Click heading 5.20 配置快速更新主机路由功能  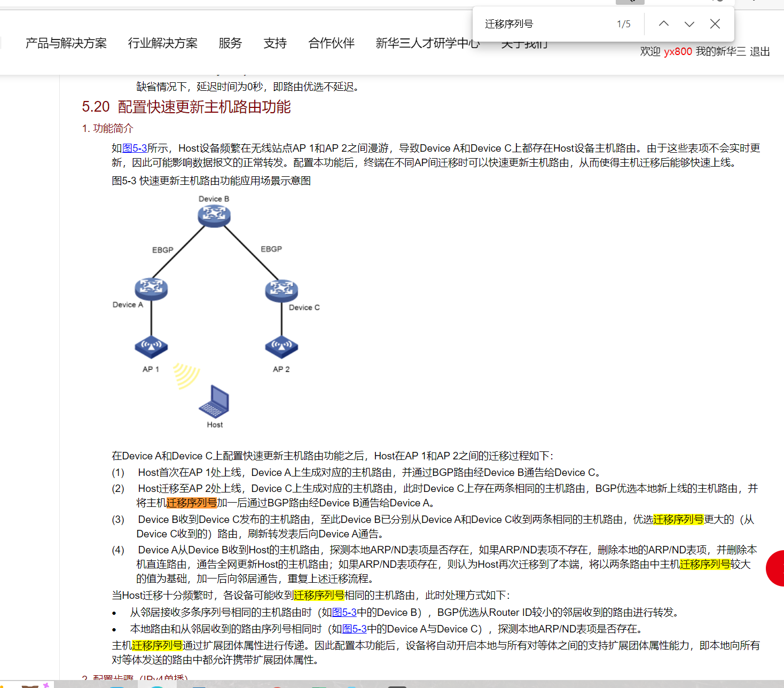click(x=186, y=107)
